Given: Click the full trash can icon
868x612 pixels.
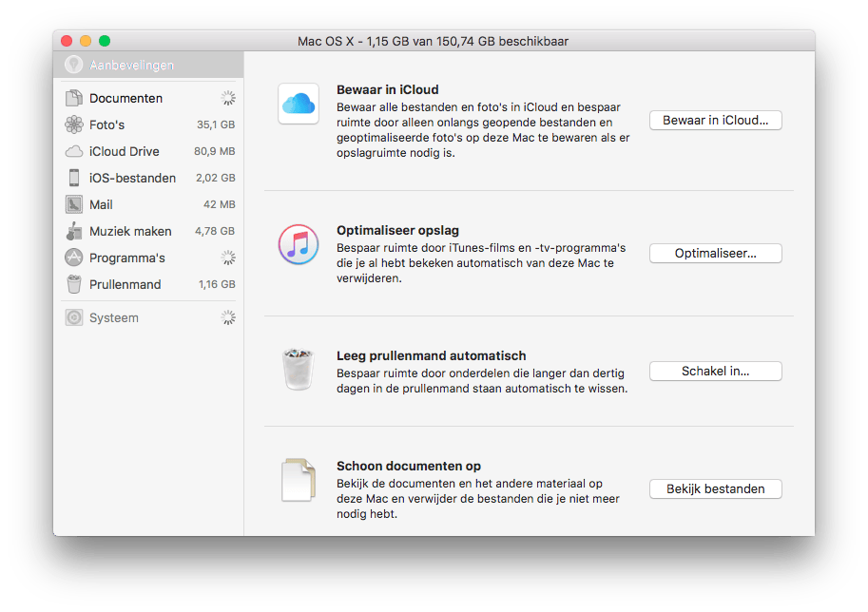Looking at the screenshot, I should point(299,369).
